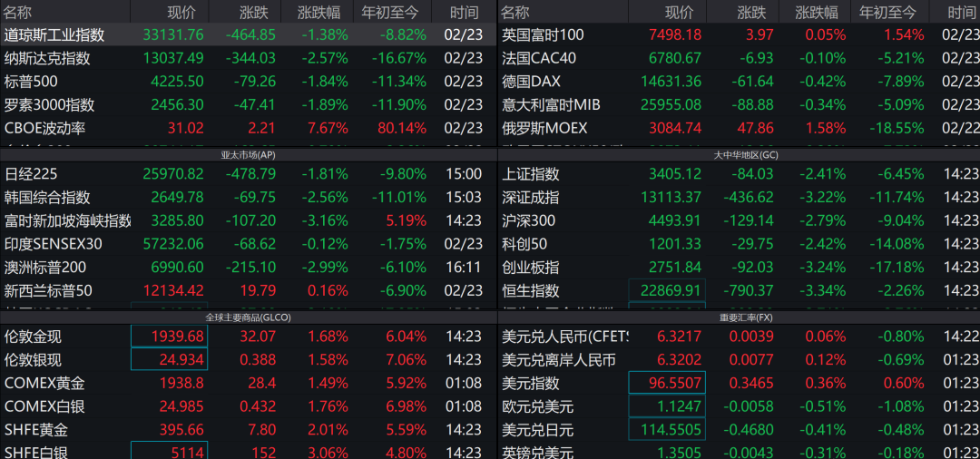Select the 日经225 index row

[x=30, y=174]
